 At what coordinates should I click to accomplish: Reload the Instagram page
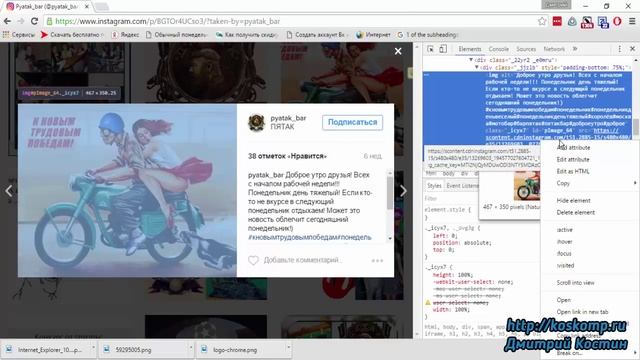point(34,21)
